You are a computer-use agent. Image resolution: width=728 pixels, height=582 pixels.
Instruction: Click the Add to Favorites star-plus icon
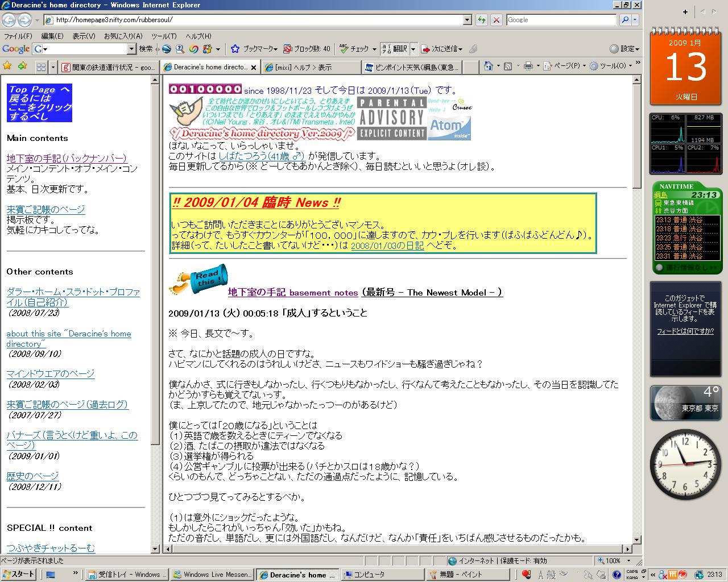23,66
